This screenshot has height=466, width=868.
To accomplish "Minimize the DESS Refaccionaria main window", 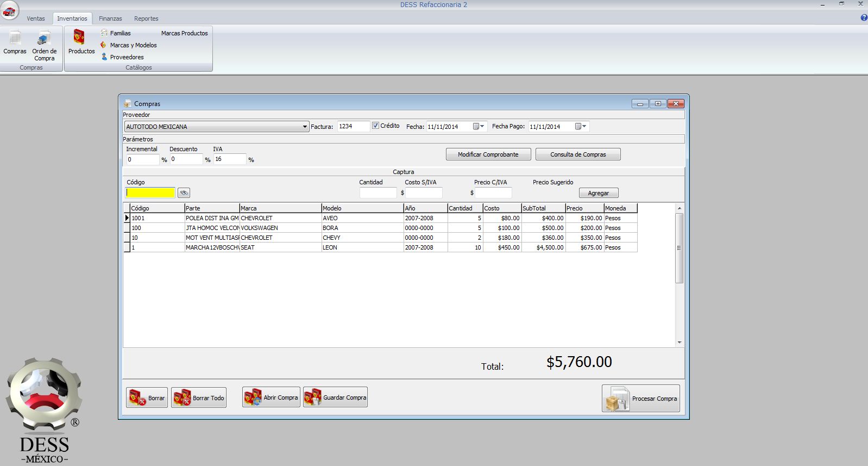I will (x=823, y=4).
